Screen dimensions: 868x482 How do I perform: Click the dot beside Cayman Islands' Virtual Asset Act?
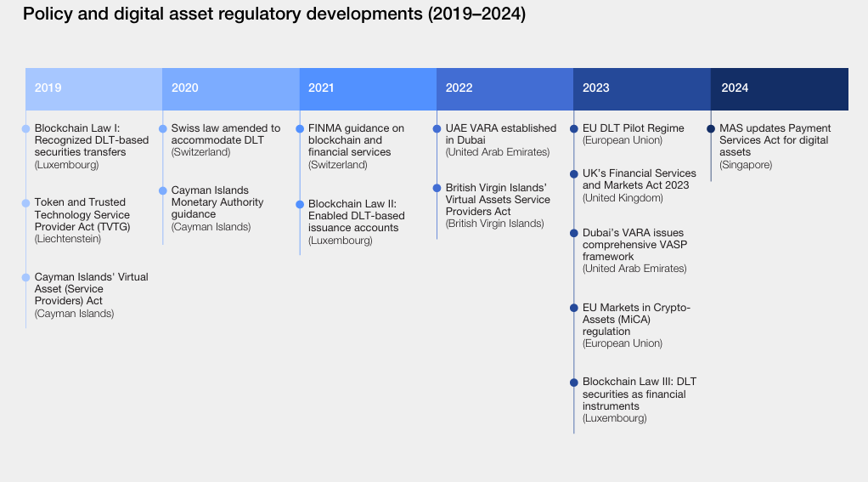[x=25, y=278]
